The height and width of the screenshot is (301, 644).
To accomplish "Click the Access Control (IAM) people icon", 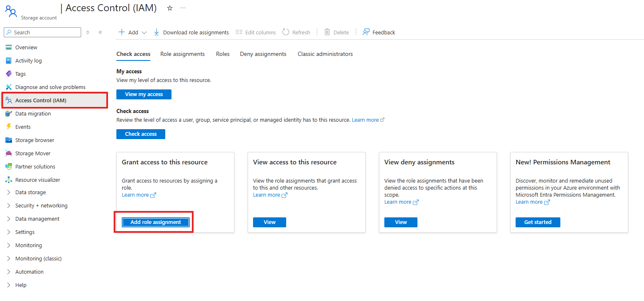I will 9,100.
